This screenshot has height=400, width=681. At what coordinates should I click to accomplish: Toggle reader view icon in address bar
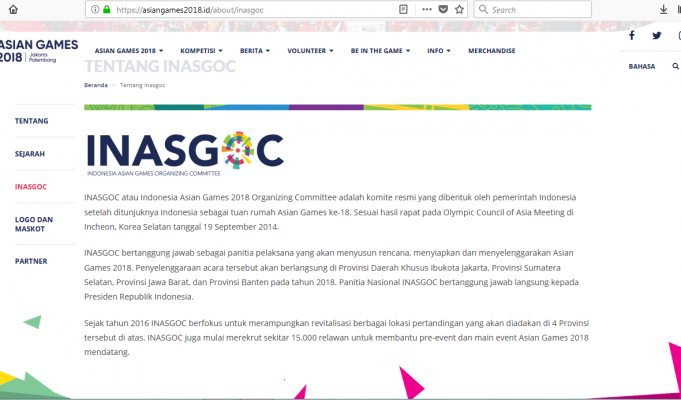pyautogui.click(x=403, y=9)
